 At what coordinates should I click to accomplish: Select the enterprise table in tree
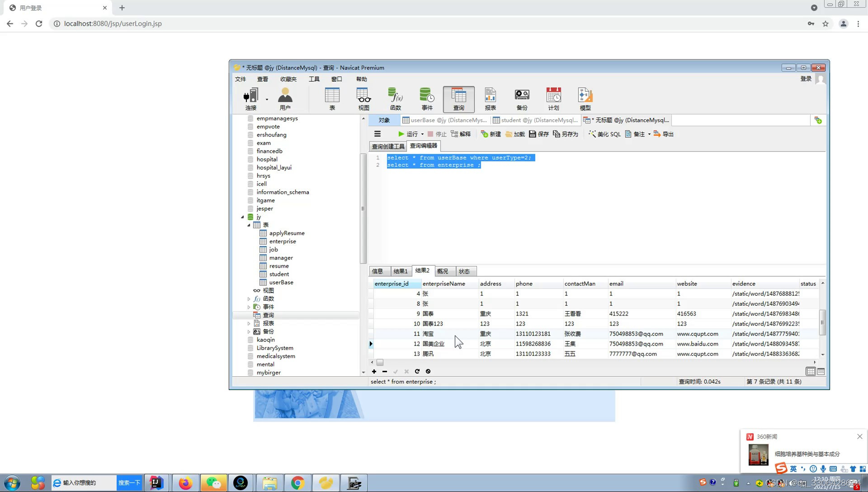point(283,241)
